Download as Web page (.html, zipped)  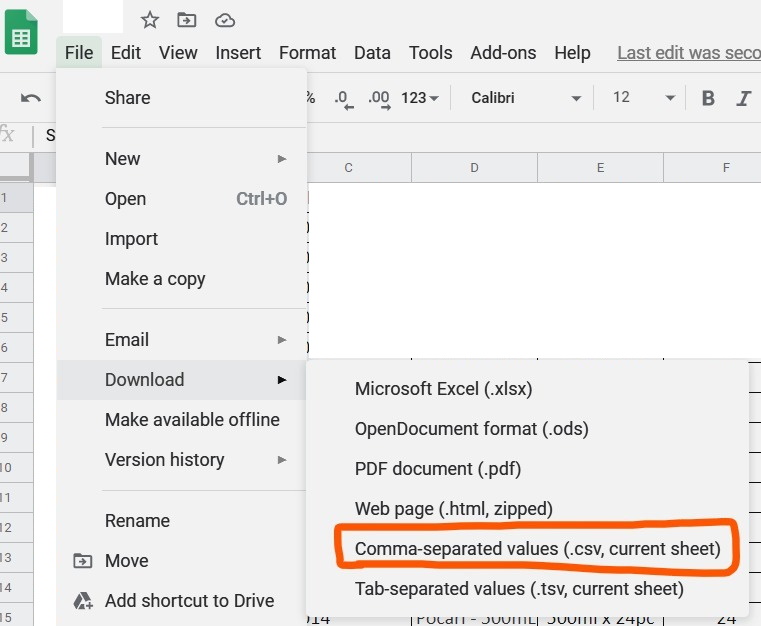tap(528, 509)
